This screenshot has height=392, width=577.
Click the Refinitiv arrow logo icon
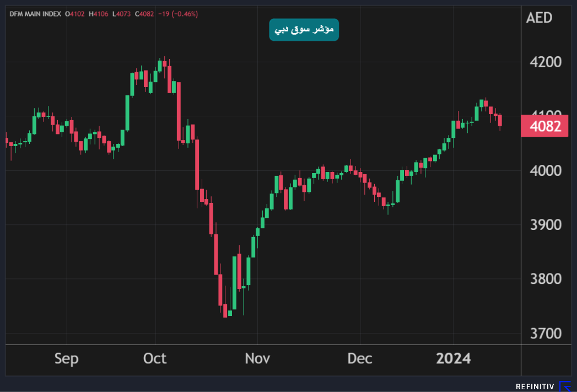[x=565, y=386]
